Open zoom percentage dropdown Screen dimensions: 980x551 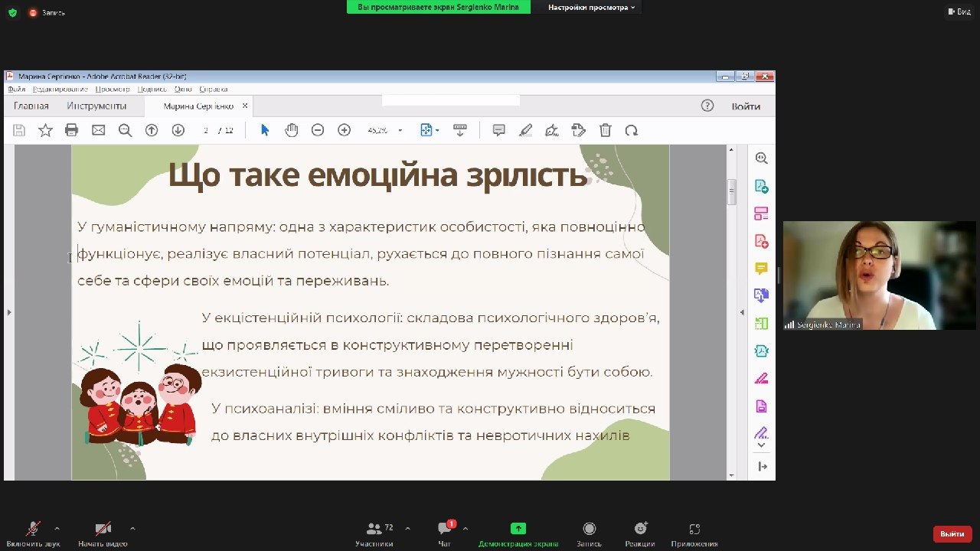click(x=400, y=131)
